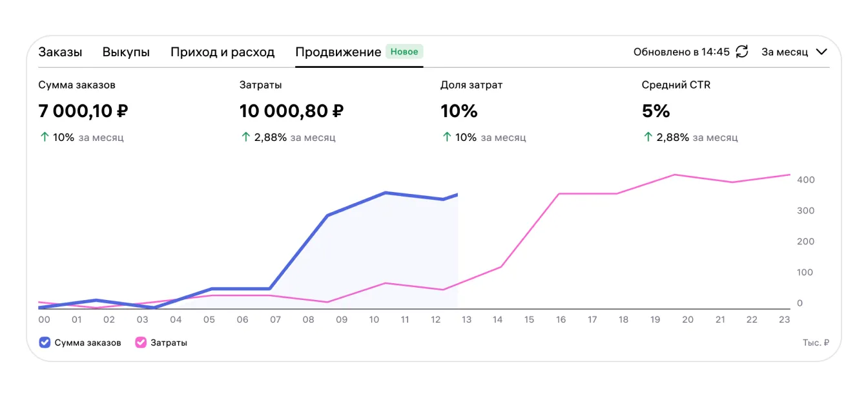
Task: Open the Приход и расход tab
Action: coord(222,52)
